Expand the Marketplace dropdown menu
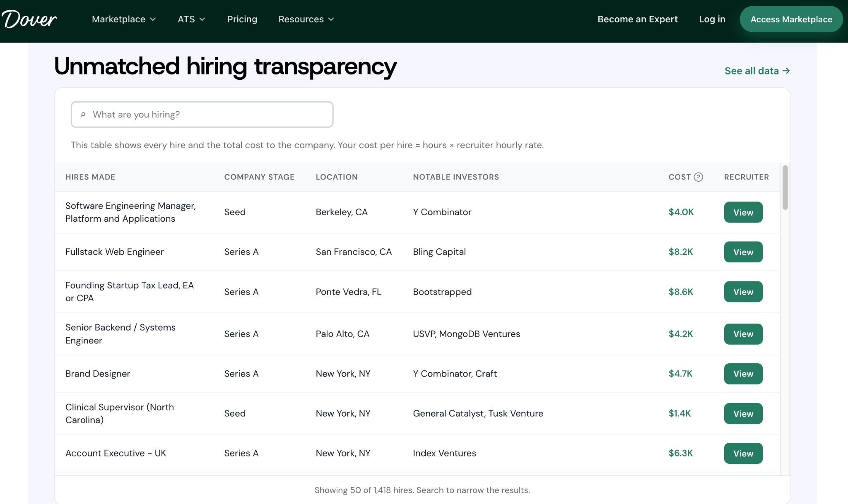Viewport: 848px width, 504px height. coord(124,19)
